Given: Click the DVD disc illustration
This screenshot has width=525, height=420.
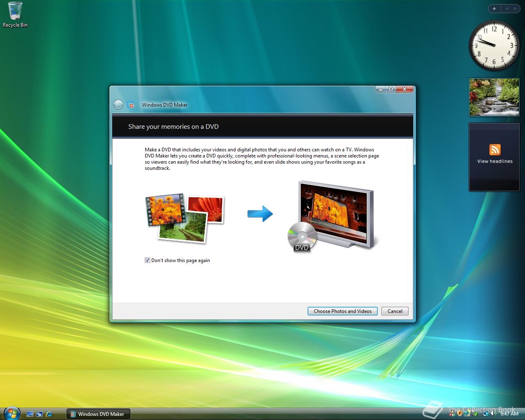Looking at the screenshot, I should click(302, 236).
